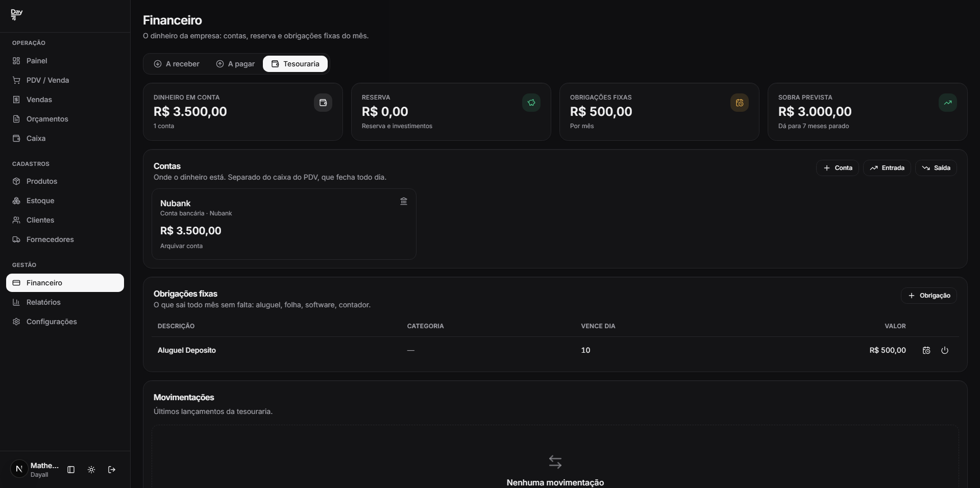Select Financeiro in the sidebar
This screenshot has height=488, width=980.
tap(65, 283)
